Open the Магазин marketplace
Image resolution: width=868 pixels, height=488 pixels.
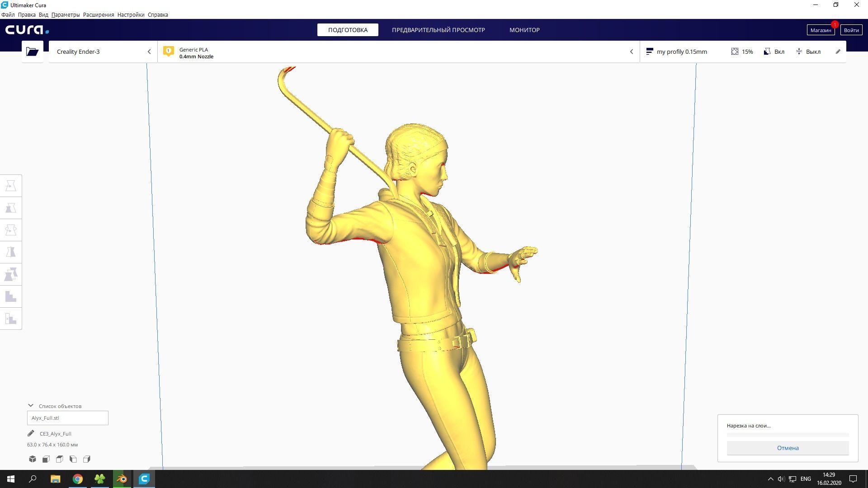click(x=821, y=30)
